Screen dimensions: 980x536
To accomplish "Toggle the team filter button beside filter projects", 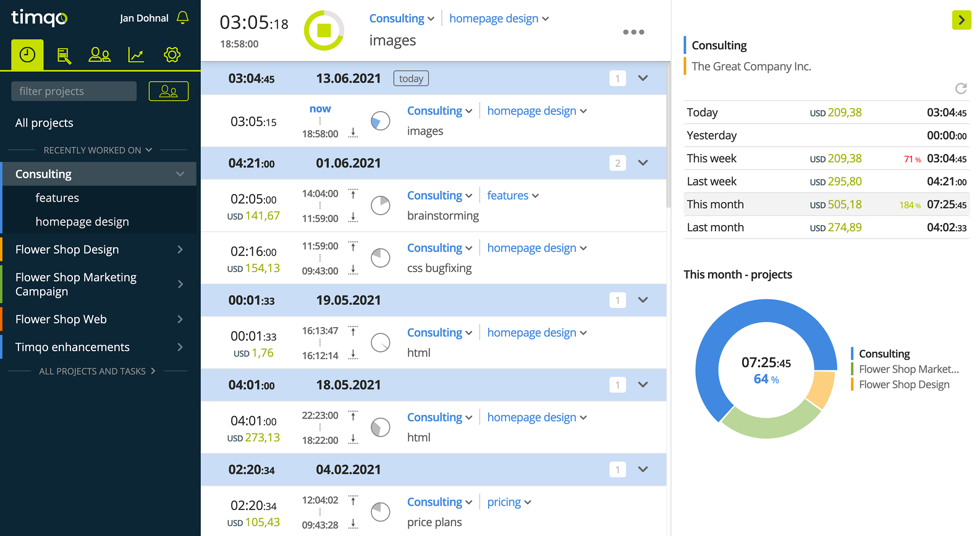I will tap(169, 91).
